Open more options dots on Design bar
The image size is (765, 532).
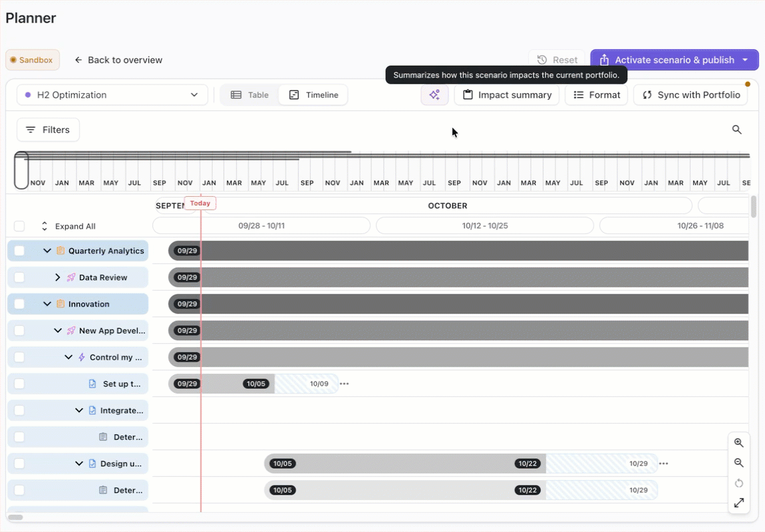[x=663, y=464]
